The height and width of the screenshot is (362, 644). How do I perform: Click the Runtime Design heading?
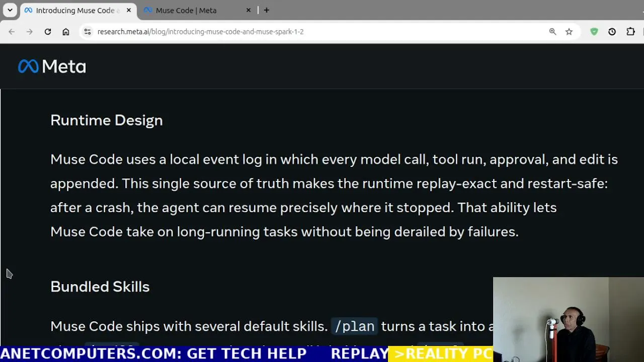click(x=107, y=120)
